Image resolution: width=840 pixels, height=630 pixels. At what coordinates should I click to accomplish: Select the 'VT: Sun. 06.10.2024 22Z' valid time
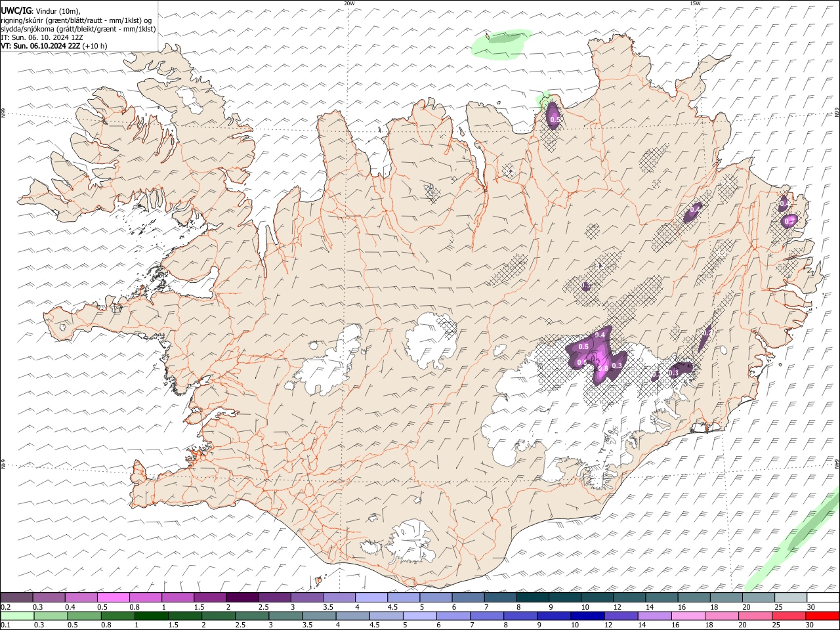[x=41, y=46]
